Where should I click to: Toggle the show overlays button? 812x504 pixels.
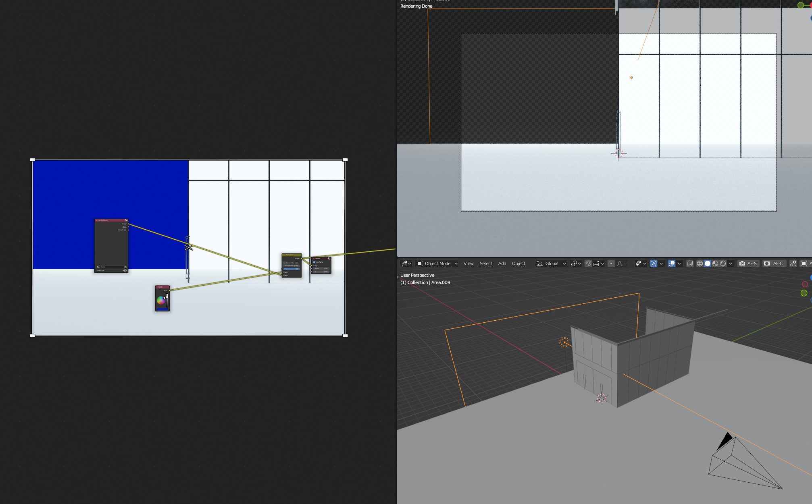coord(672,263)
